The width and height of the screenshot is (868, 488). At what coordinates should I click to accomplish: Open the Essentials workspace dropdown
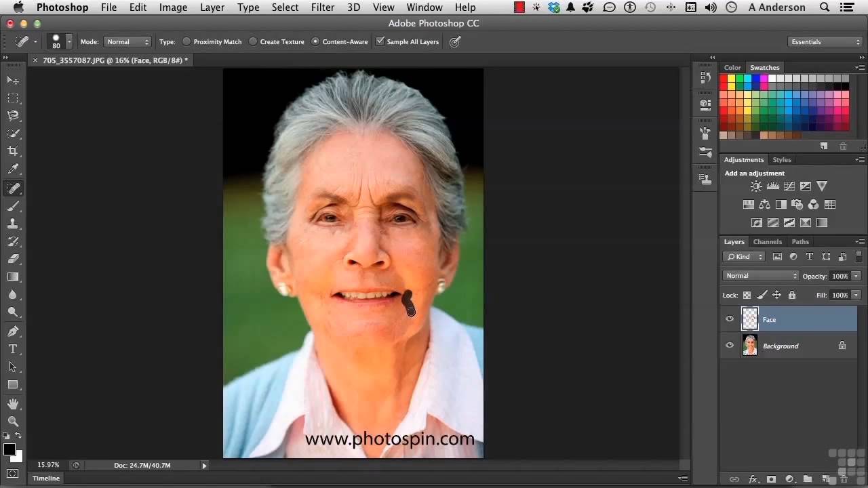(x=825, y=41)
